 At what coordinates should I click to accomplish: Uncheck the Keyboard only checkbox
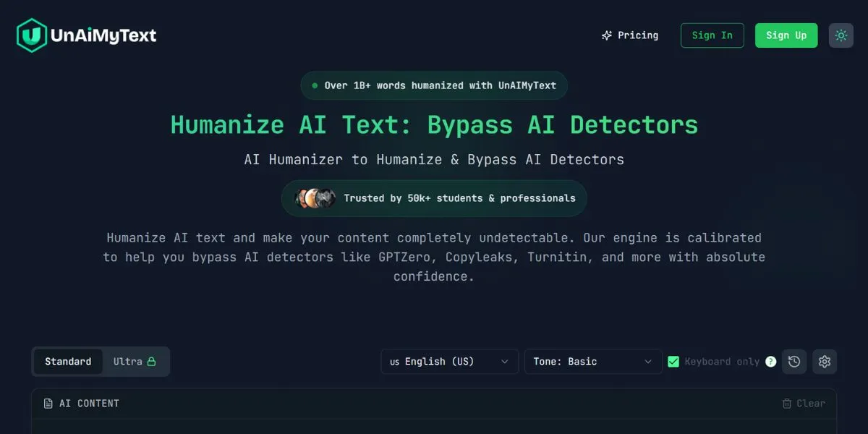click(x=673, y=361)
